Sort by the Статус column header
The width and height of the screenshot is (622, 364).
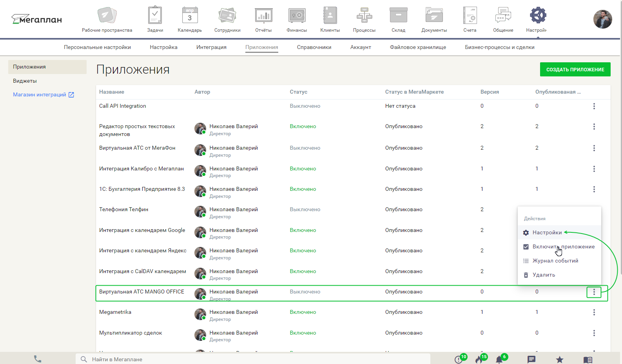tap(298, 92)
